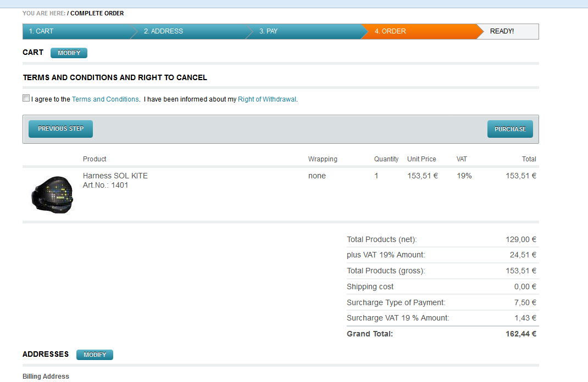Select the active 4. Order step

point(390,31)
